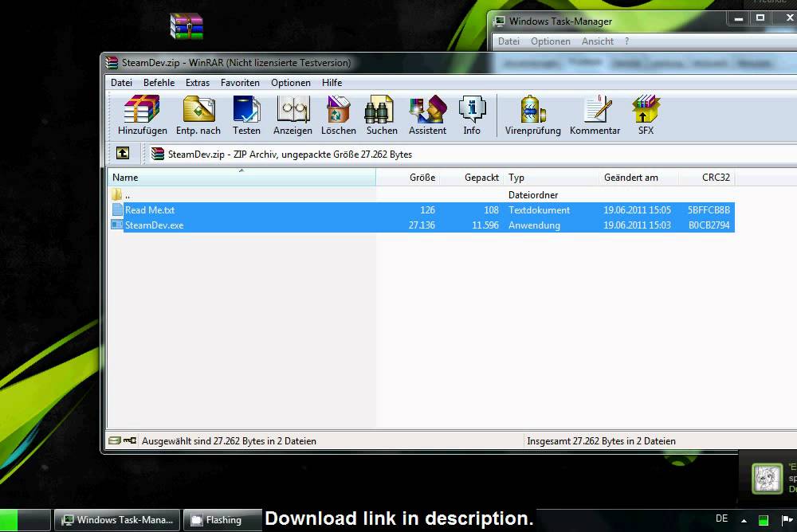
Task: Click 'Ausgewählt sind 27.262 Bytes' status text
Action: 229,441
